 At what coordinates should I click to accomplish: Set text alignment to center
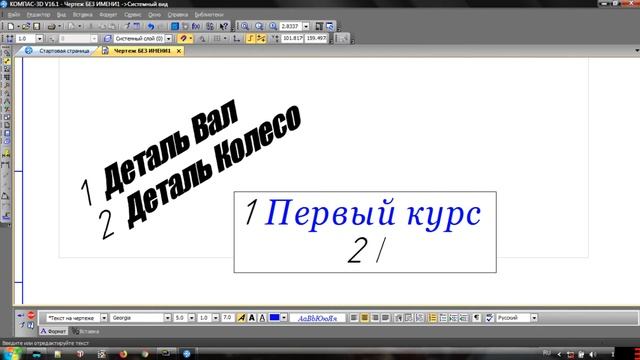coord(364,318)
